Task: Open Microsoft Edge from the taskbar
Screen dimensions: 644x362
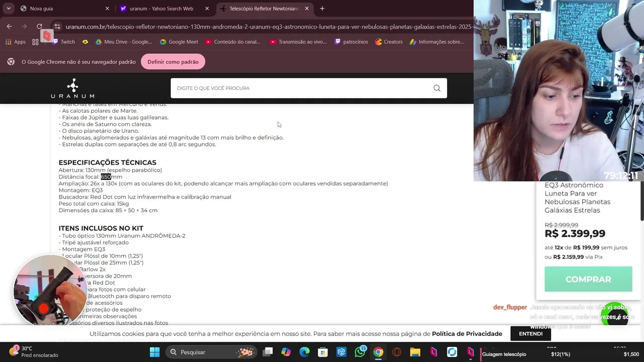Action: (304, 352)
